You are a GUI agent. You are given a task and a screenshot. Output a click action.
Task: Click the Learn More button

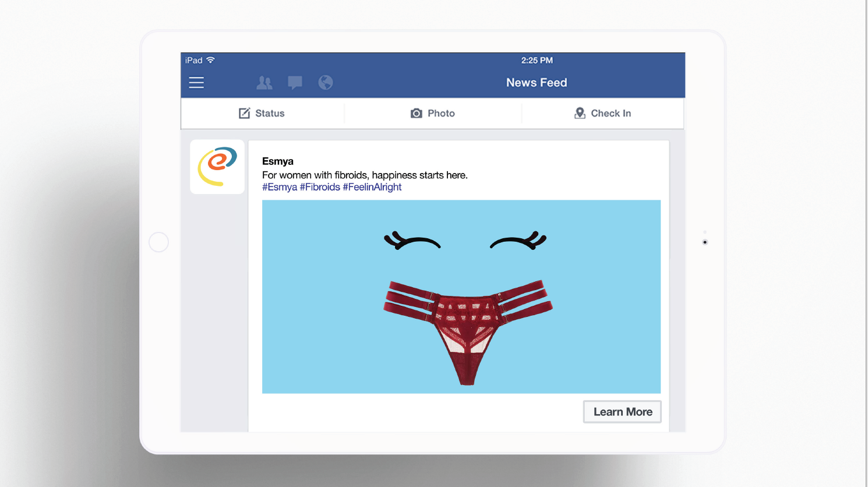pos(623,412)
